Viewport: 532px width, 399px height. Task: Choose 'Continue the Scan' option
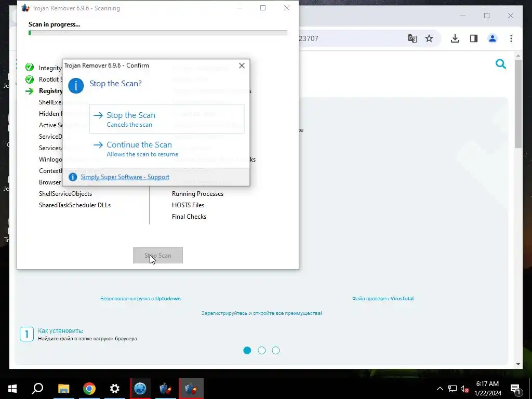167,149
